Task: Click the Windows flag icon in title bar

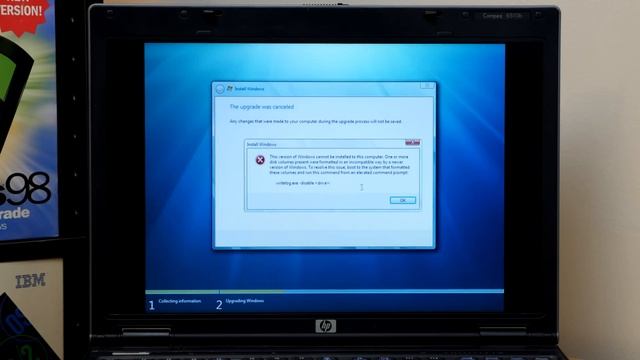Action: [230, 89]
